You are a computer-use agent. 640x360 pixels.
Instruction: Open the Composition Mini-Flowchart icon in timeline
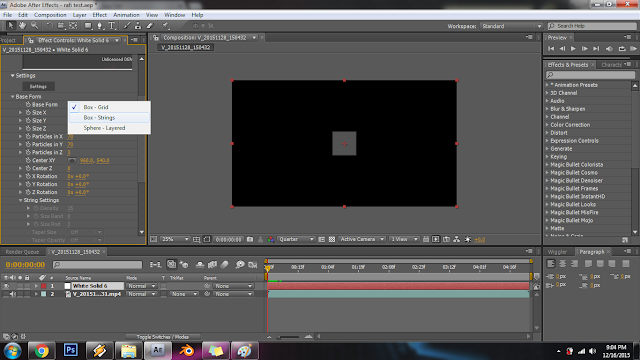(155, 264)
